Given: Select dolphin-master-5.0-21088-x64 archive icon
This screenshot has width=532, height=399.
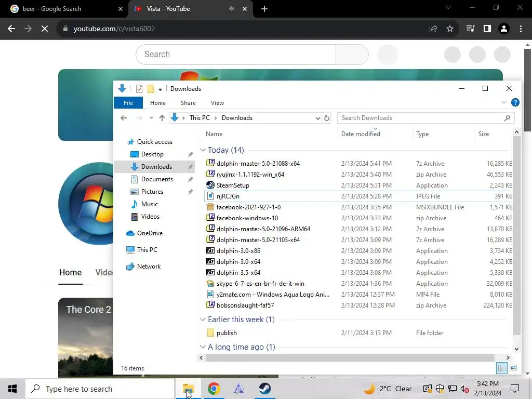Looking at the screenshot, I should [210, 163].
